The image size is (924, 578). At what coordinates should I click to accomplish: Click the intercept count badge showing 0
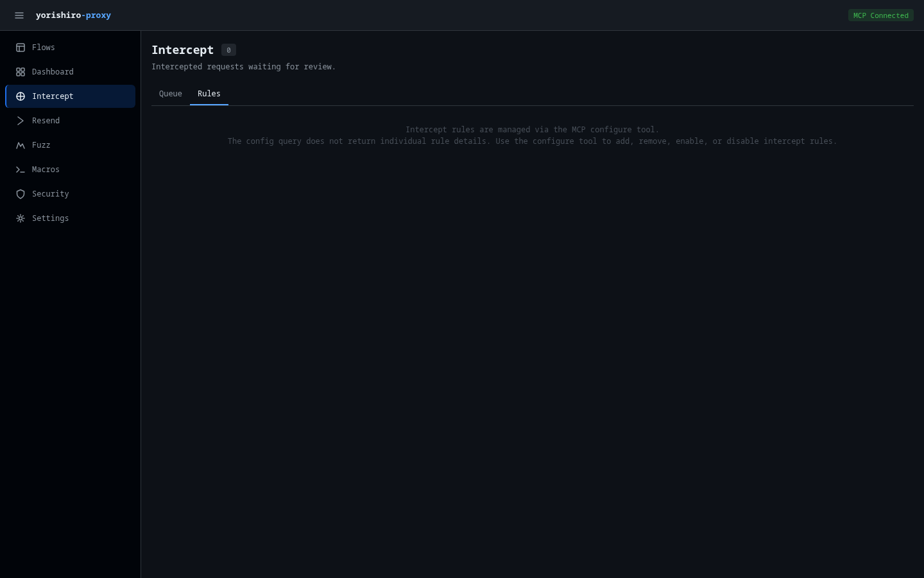click(x=228, y=50)
